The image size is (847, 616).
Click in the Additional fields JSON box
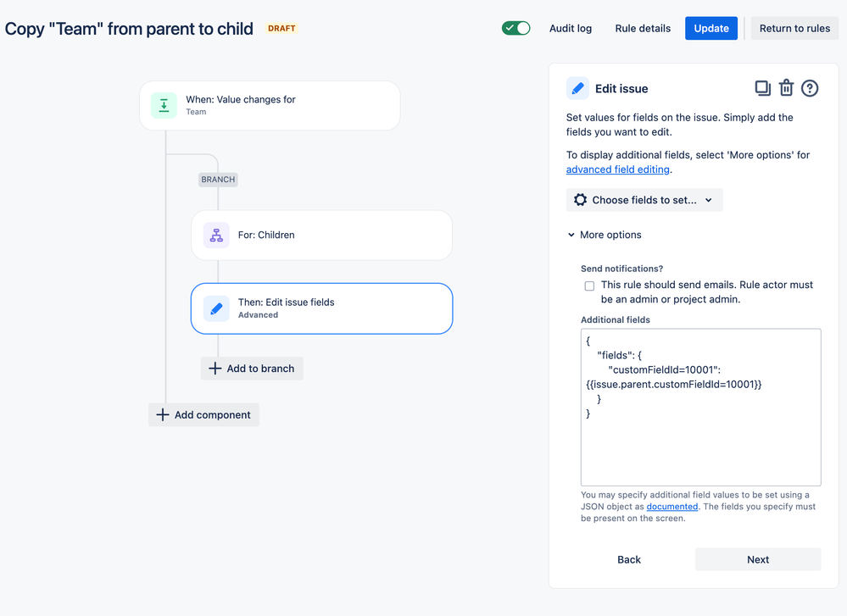click(700, 407)
